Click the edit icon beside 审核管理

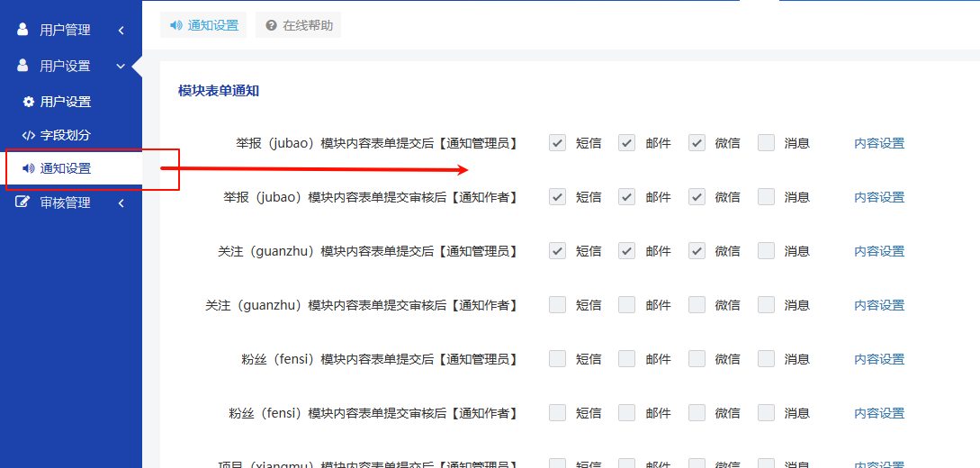click(x=23, y=202)
